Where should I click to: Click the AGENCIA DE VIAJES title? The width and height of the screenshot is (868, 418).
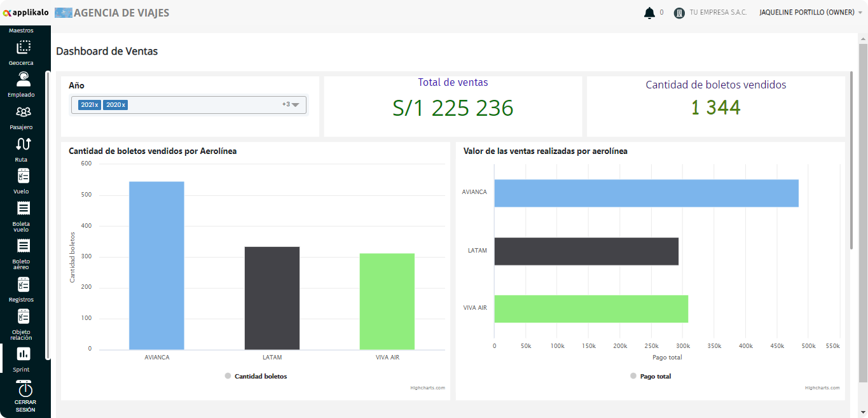121,13
